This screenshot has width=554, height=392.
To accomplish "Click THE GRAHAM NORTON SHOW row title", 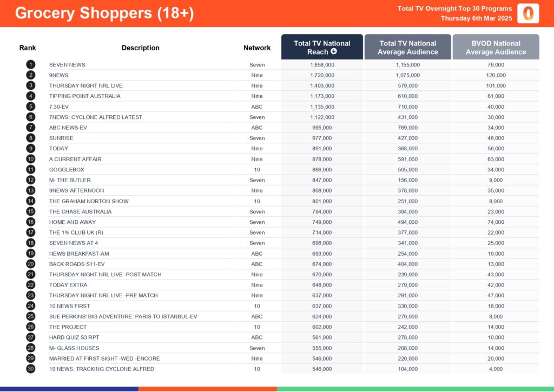I will pos(89,201).
